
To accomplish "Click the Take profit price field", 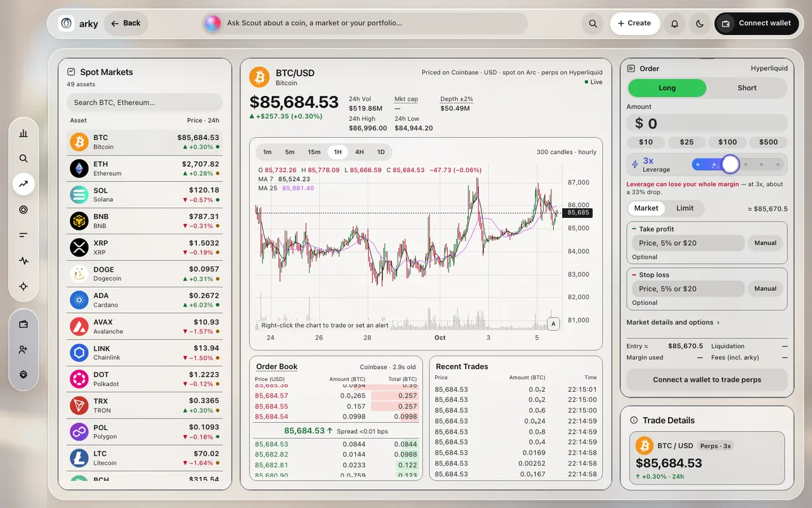I will pyautogui.click(x=688, y=243).
